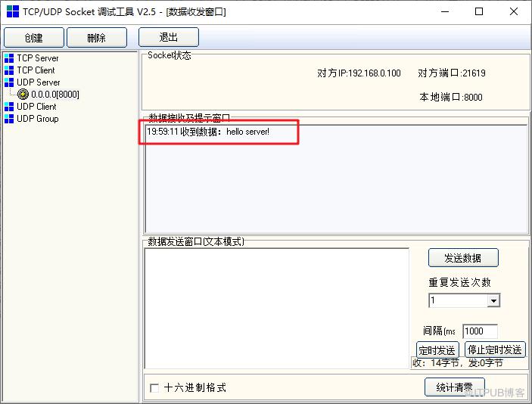Screen dimensions: 532x404
Task: Click the UDP Group node icon
Action: click(x=9, y=119)
